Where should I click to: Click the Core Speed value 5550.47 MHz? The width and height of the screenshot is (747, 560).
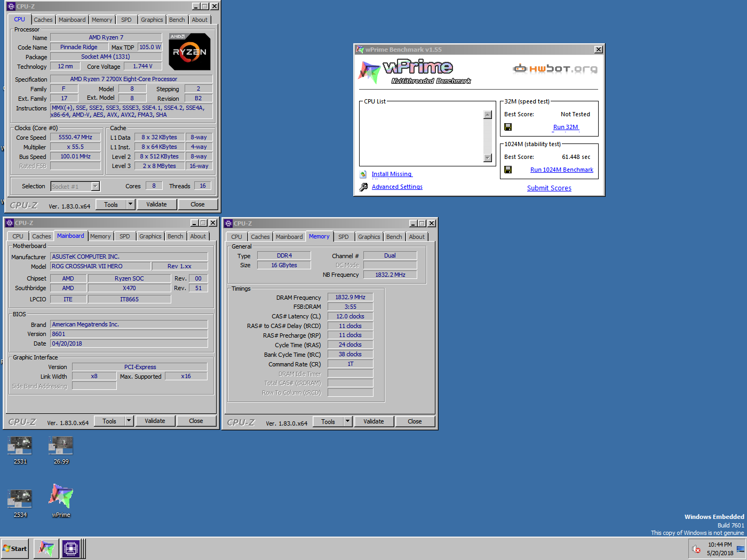[x=75, y=137]
